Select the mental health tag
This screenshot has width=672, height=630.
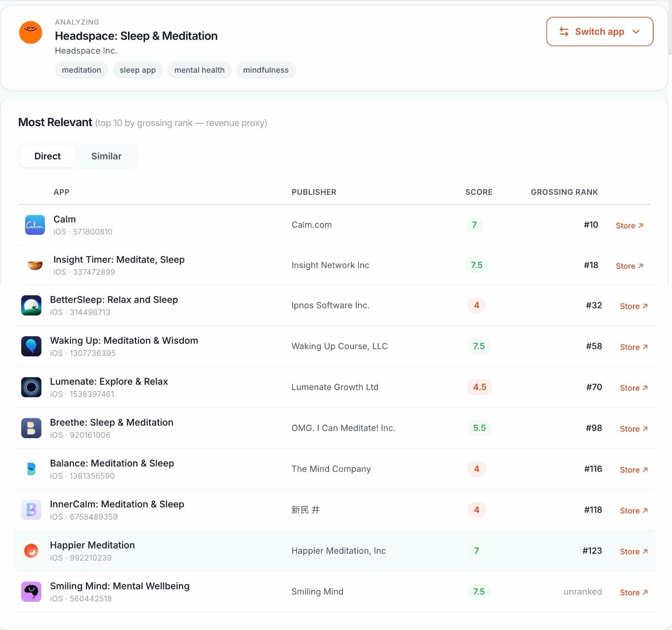click(200, 70)
